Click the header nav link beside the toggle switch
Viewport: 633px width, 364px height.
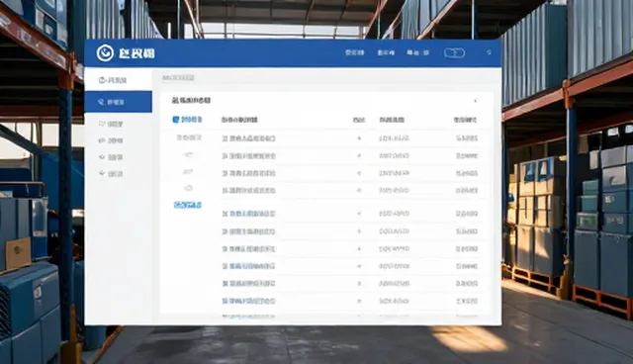tap(417, 52)
